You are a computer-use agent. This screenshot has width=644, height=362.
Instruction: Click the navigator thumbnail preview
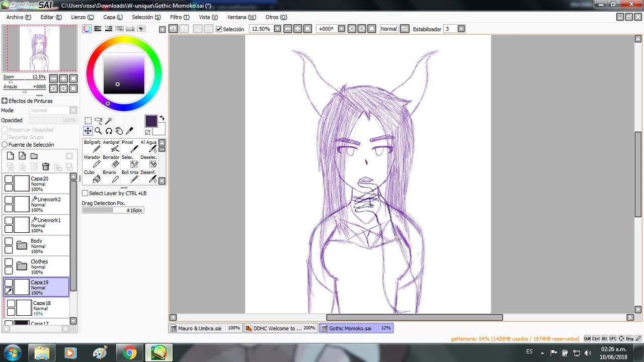tap(40, 48)
